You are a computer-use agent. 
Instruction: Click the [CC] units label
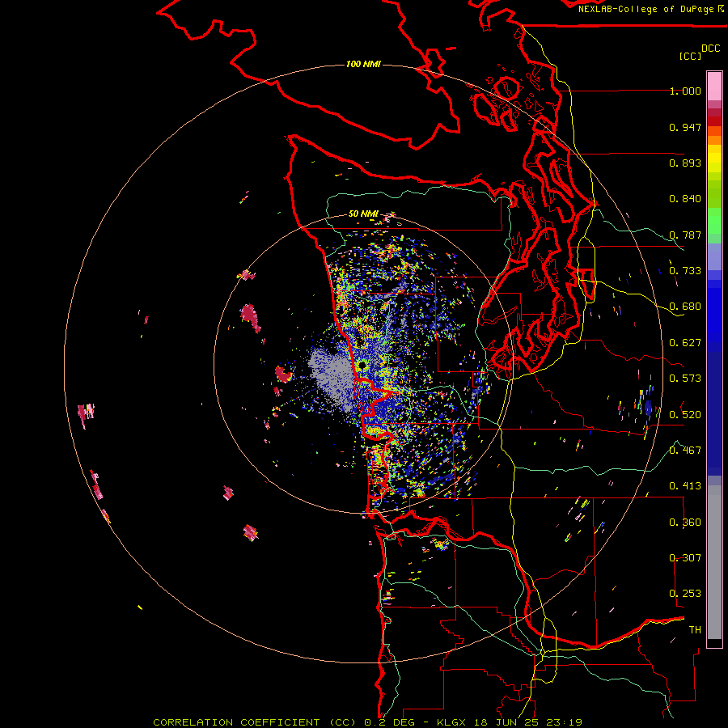690,56
